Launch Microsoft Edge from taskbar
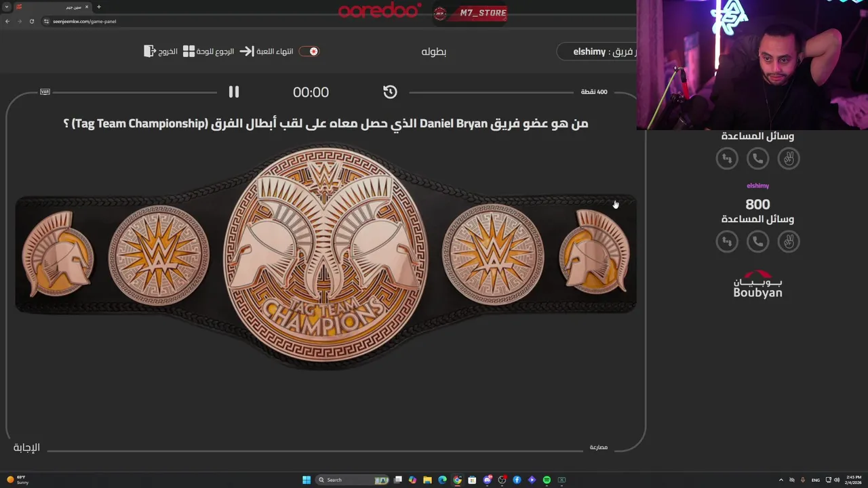Image resolution: width=868 pixels, height=488 pixels. pyautogui.click(x=442, y=480)
